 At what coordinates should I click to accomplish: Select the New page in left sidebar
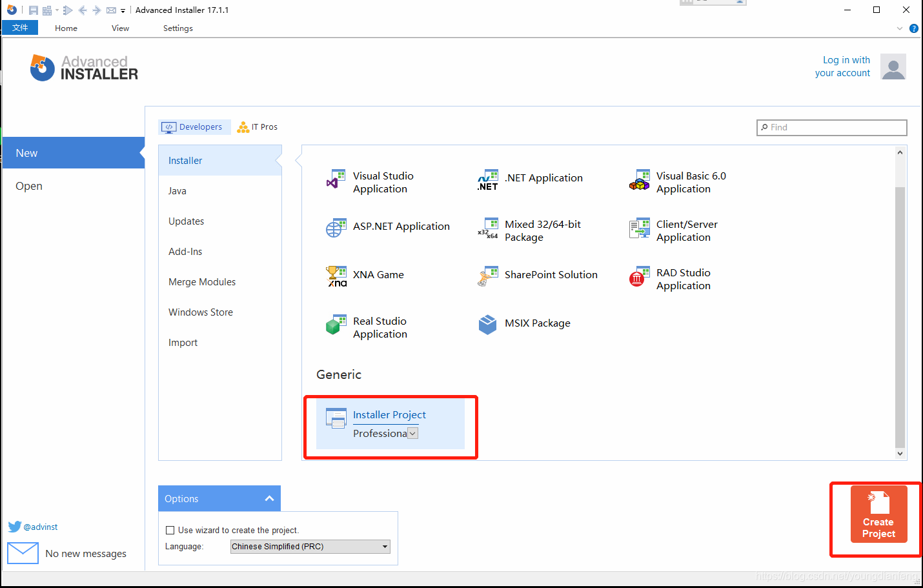click(x=74, y=153)
